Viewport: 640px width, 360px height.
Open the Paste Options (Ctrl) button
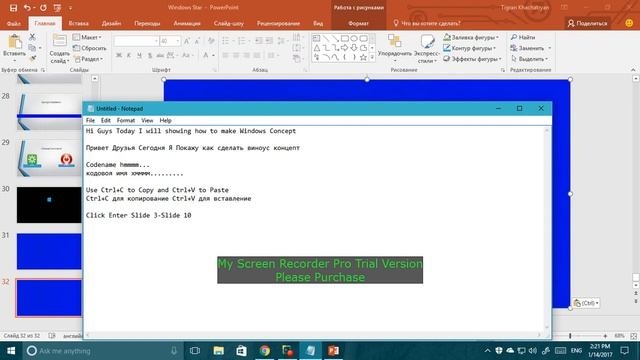(x=586, y=303)
